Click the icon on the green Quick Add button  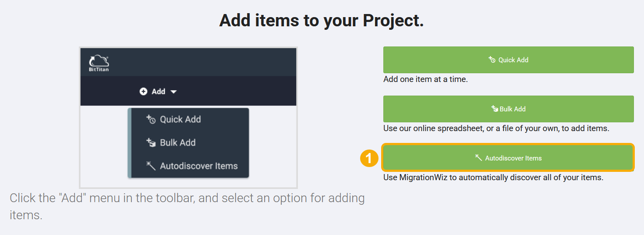point(492,60)
